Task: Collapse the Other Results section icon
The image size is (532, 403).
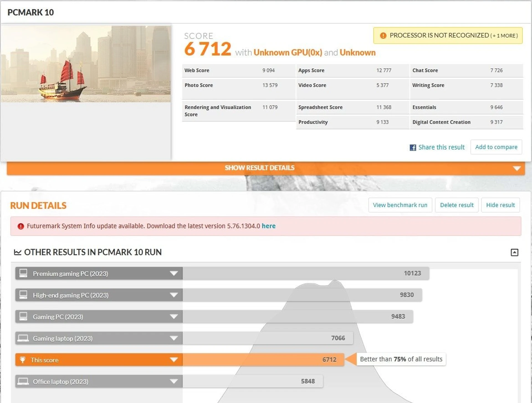Action: (514, 252)
